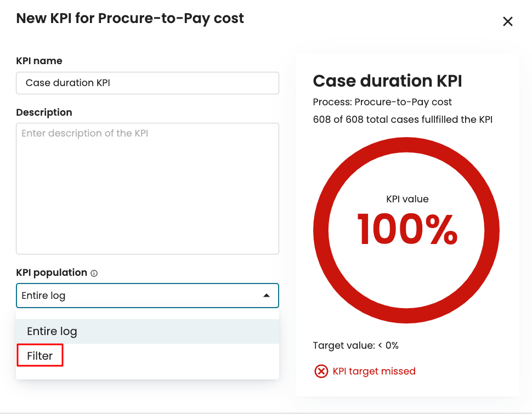The height and width of the screenshot is (414, 532).
Task: Click the New KPI dialog title
Action: [x=130, y=18]
